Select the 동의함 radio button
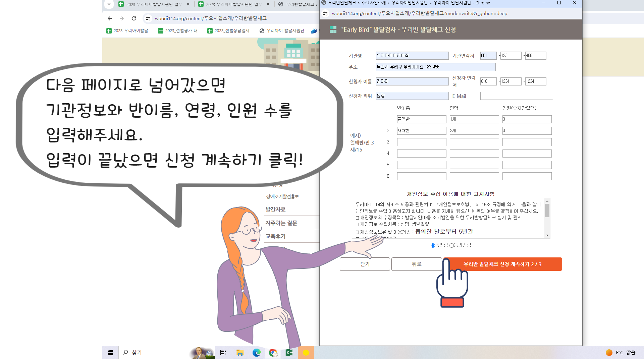The height and width of the screenshot is (362, 644). pyautogui.click(x=433, y=245)
